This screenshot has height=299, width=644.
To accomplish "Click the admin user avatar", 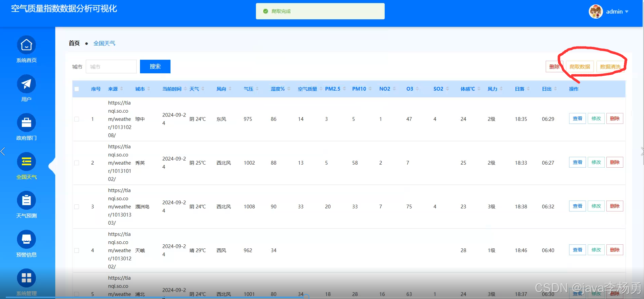I will click(x=596, y=12).
